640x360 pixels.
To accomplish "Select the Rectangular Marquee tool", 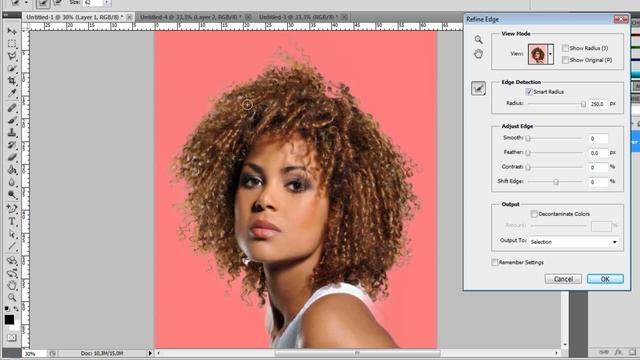I will [x=12, y=43].
